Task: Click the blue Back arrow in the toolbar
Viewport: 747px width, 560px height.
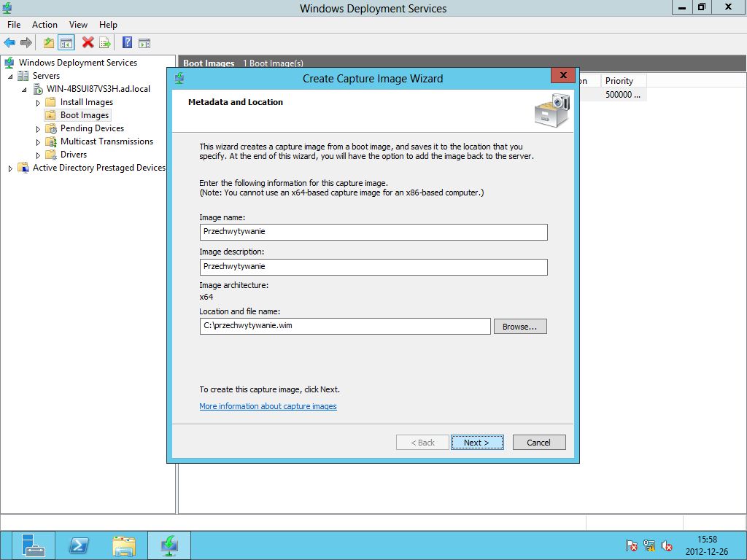Action: [9, 43]
